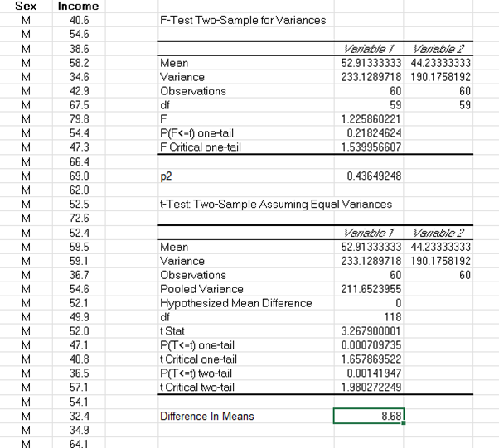Click the income value 52.5
The width and height of the screenshot is (499, 448).
coord(79,204)
